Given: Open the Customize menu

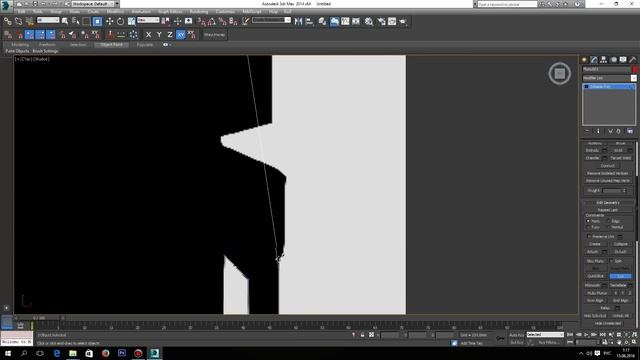Looking at the screenshot, I should coord(225,12).
